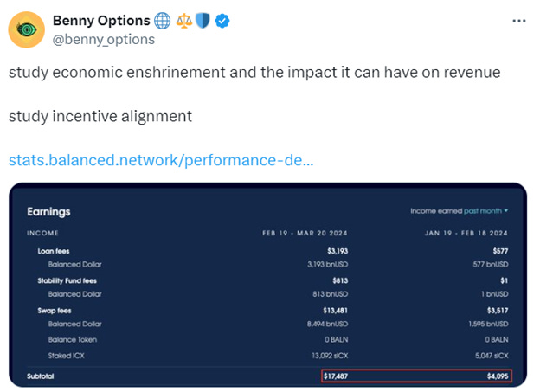Click the blue shield emoji icon

click(202, 21)
